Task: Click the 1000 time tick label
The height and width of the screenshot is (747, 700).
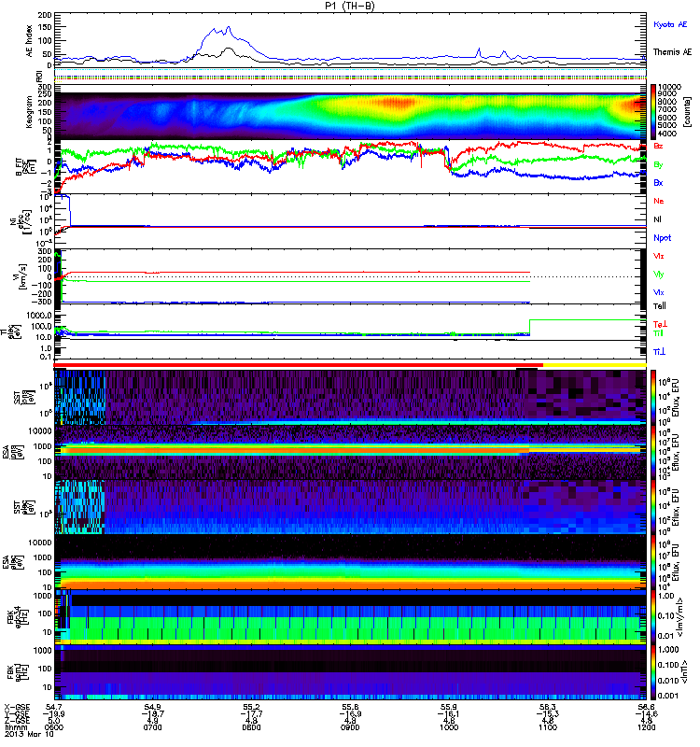Action: tap(449, 727)
